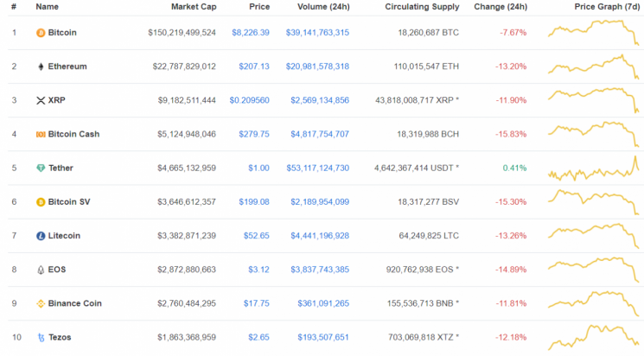Click the # rank column header
The height and width of the screenshot is (356, 644).
pos(14,7)
